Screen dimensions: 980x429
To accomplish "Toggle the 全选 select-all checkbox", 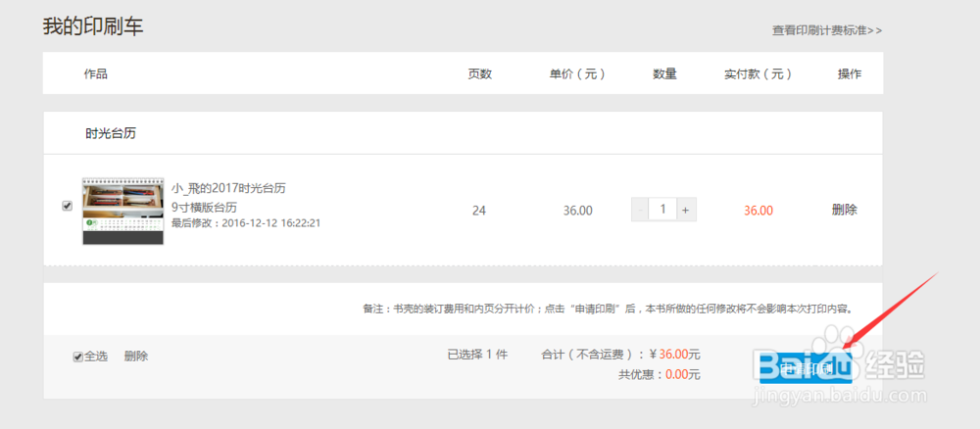I will [78, 357].
